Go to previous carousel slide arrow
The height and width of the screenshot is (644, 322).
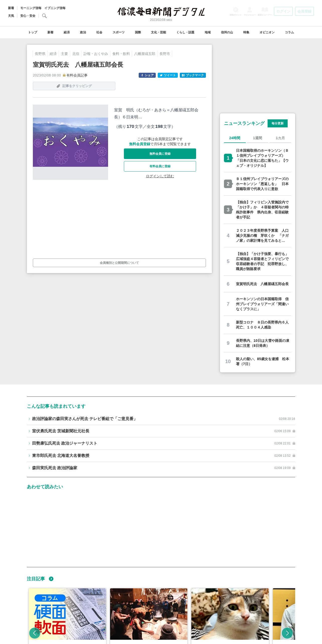pos(35,633)
